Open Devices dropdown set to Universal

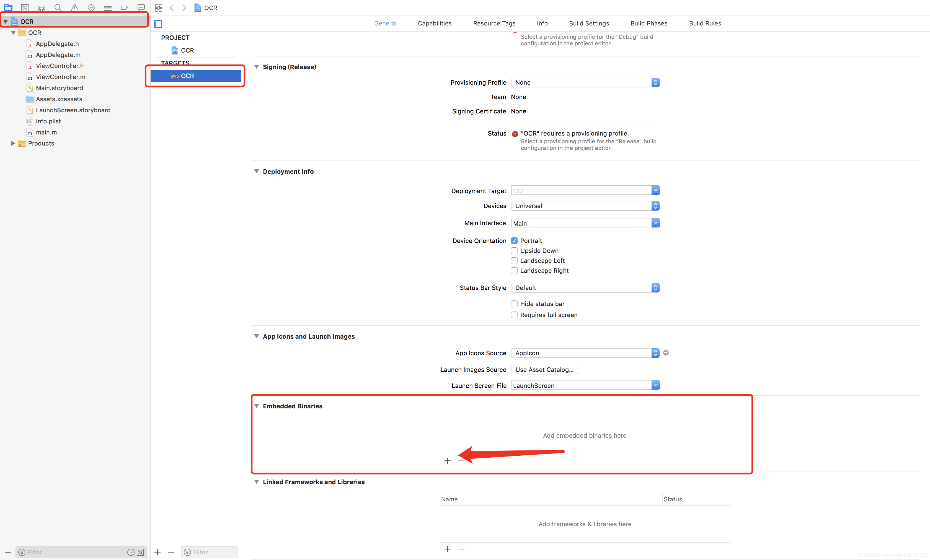585,206
